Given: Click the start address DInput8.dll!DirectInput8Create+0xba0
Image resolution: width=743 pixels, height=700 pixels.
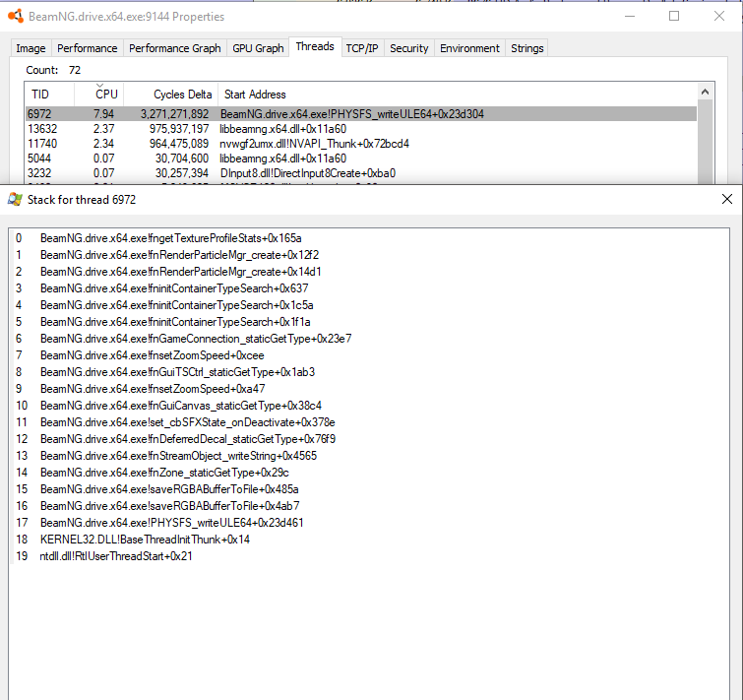Looking at the screenshot, I should point(307,173).
